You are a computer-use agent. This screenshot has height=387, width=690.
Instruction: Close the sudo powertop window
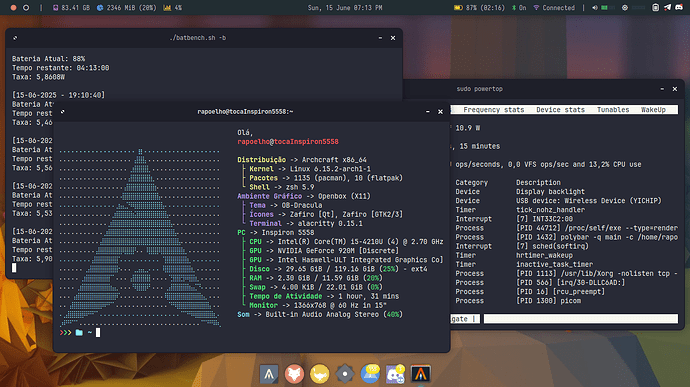coord(675,89)
